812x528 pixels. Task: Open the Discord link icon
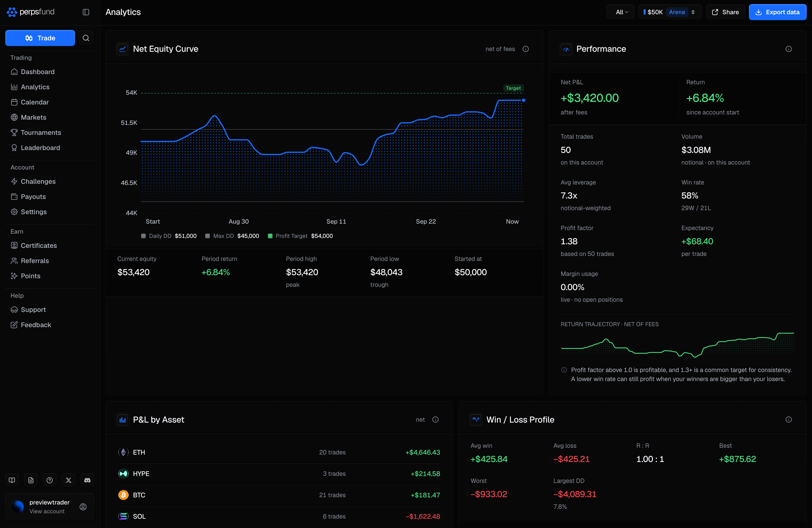pos(87,480)
